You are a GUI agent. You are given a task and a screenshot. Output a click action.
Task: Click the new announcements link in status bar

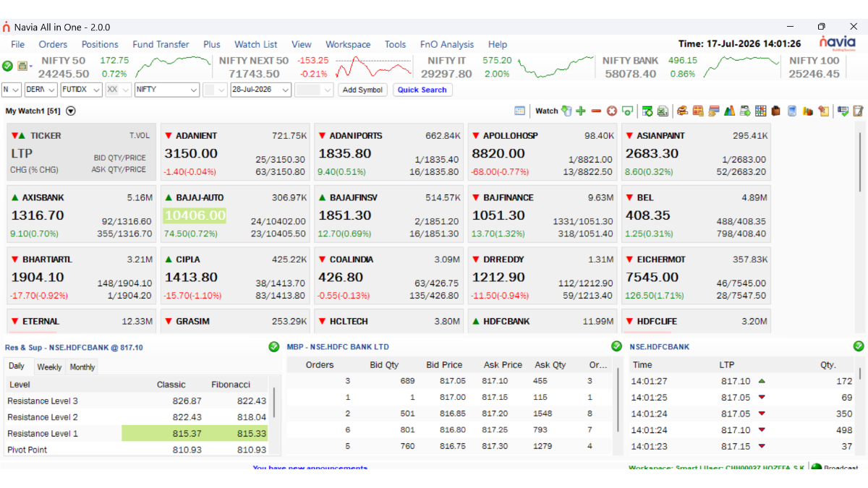[x=310, y=468]
